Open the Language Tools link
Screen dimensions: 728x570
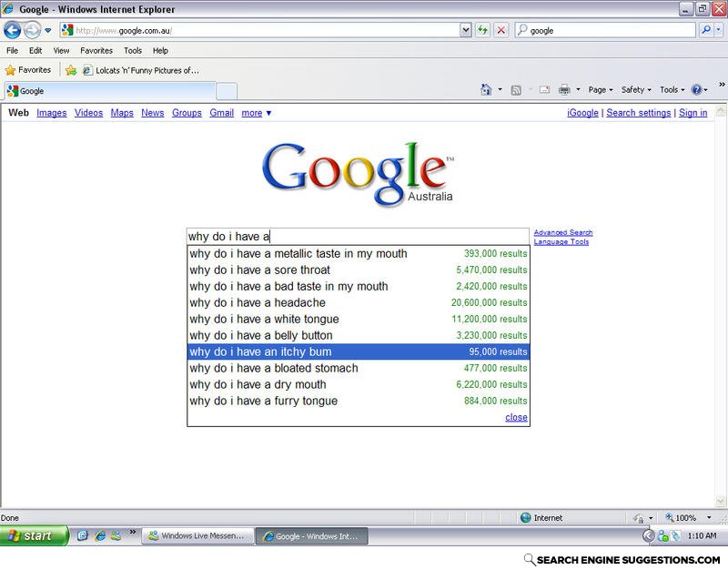pos(561,241)
